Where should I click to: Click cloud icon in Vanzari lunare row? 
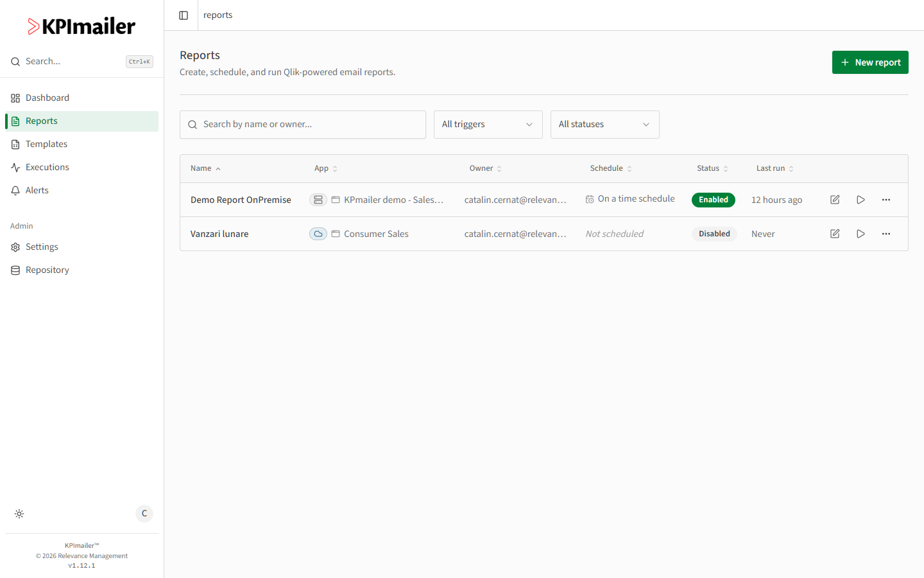click(318, 234)
